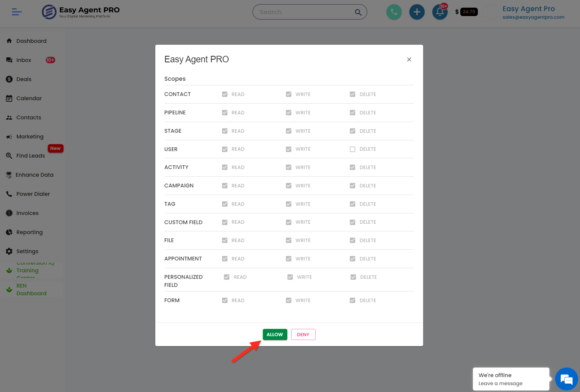Screen dimensions: 580x392
Task: Click the Training Center icon
Action: (x=9, y=270)
